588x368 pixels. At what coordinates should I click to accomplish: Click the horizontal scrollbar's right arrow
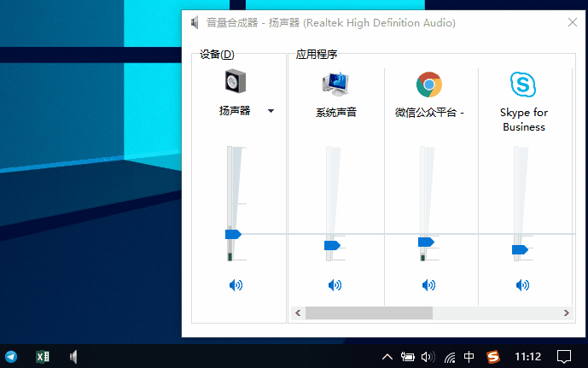(x=568, y=313)
